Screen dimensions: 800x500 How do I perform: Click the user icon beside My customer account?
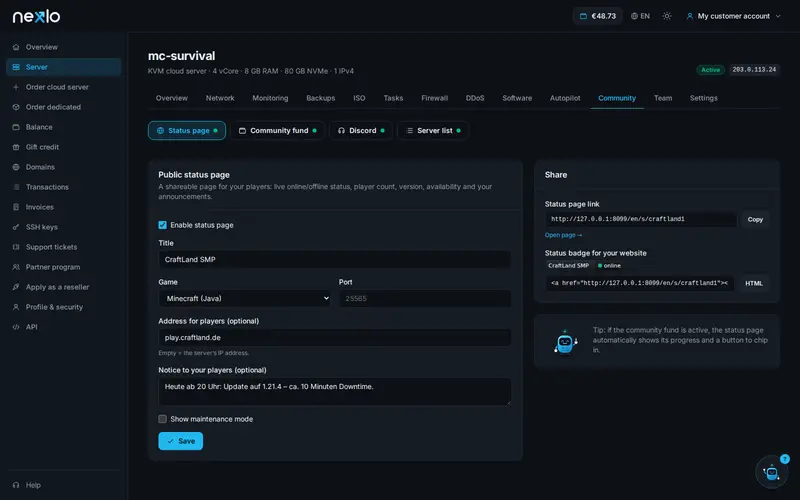click(690, 16)
